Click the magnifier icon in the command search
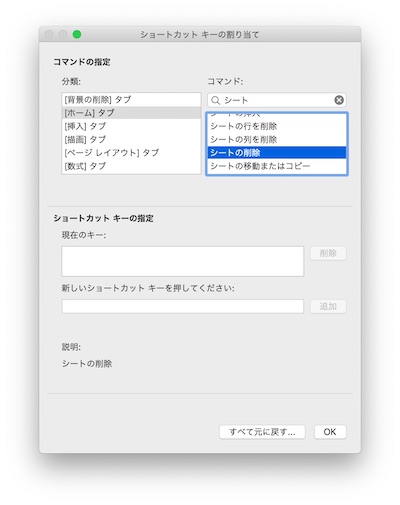The height and width of the screenshot is (505, 400). tap(216, 100)
